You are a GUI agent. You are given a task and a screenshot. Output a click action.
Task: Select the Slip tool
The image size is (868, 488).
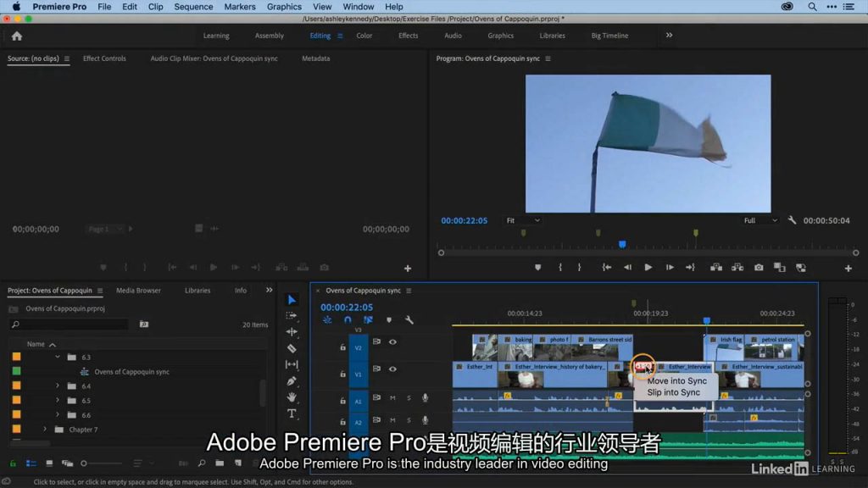coord(292,364)
